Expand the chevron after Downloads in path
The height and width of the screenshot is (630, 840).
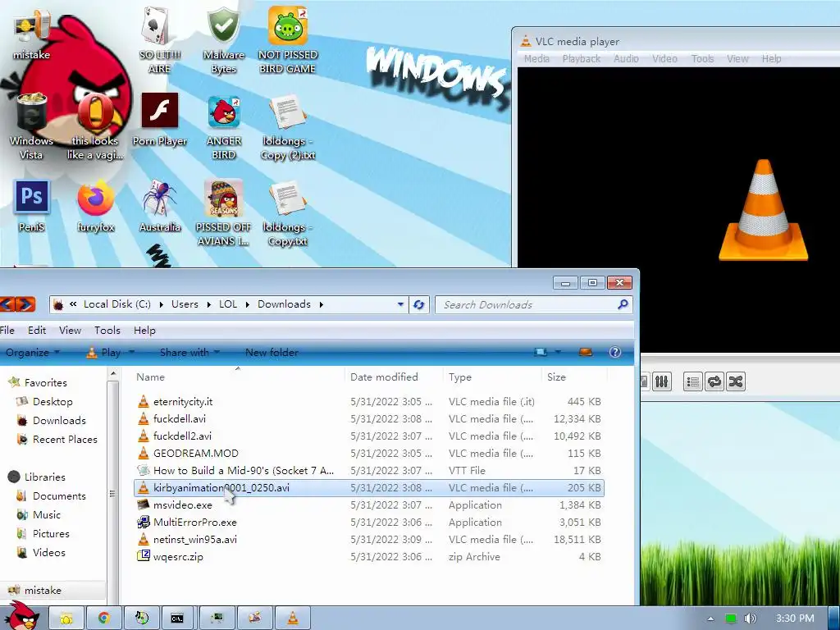[x=322, y=304]
